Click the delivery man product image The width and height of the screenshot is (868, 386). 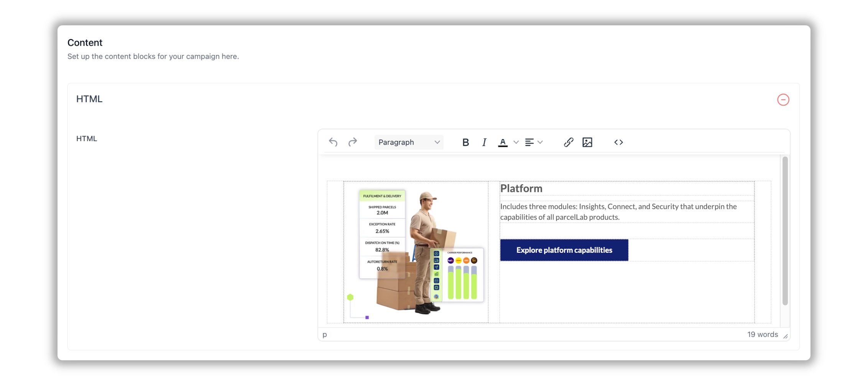click(416, 252)
